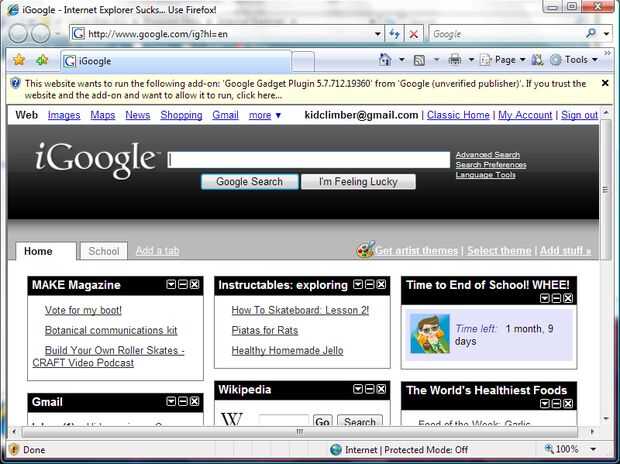
Task: Switch to the School tab
Action: click(x=104, y=251)
